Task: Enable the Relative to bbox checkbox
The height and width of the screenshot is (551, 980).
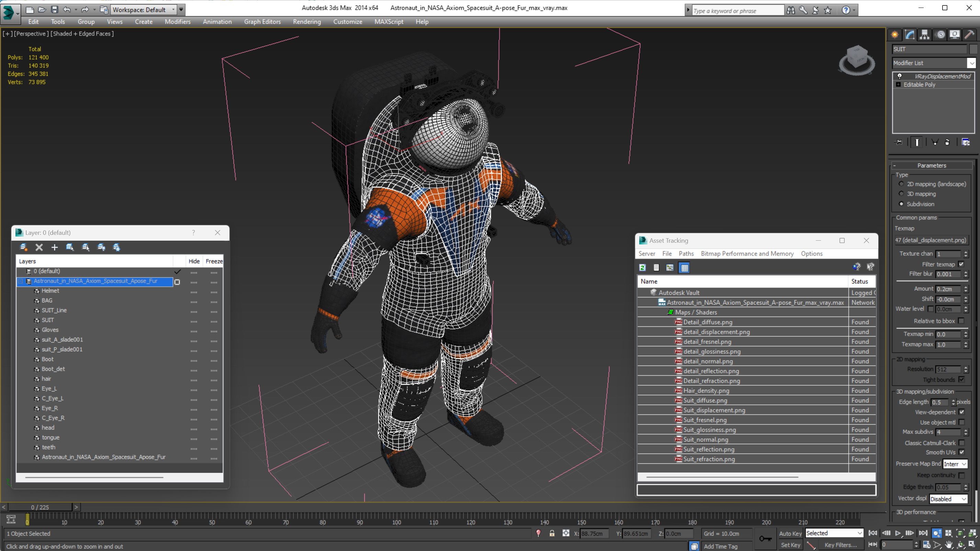Action: [x=961, y=321]
